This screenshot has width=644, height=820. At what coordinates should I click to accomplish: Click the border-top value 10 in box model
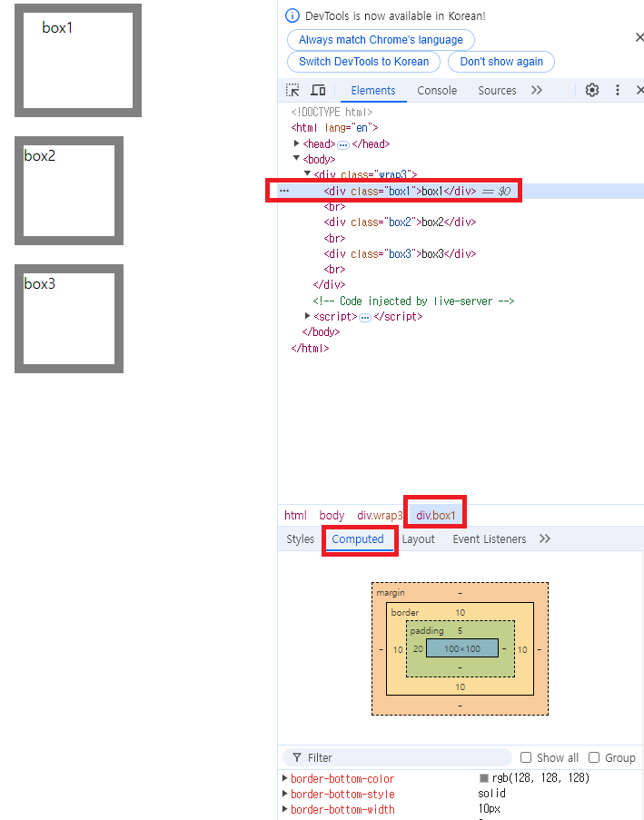(460, 612)
